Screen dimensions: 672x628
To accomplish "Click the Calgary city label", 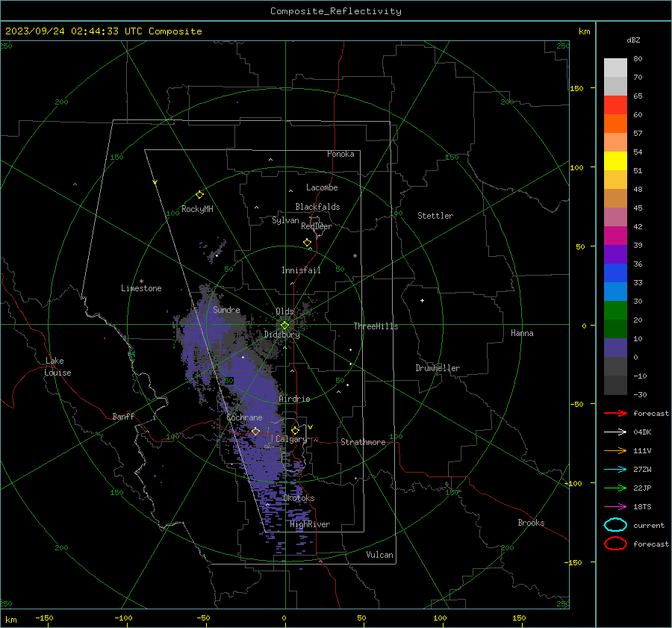I will tap(291, 439).
